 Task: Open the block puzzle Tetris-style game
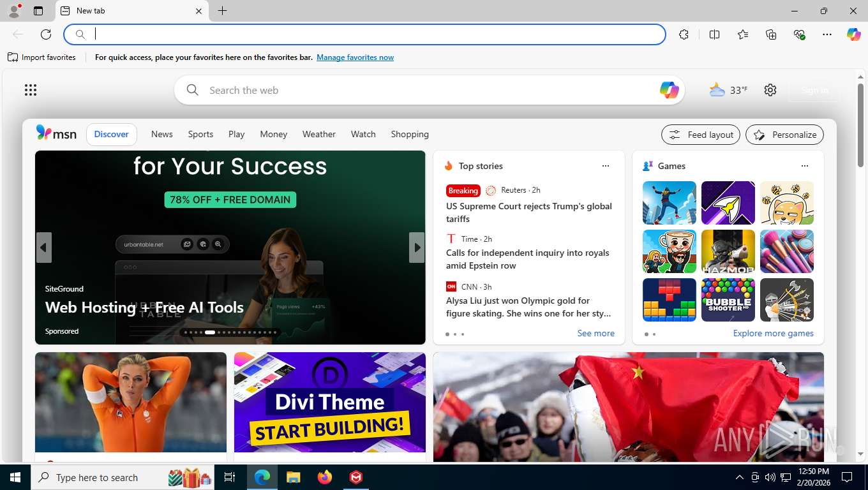(x=670, y=300)
